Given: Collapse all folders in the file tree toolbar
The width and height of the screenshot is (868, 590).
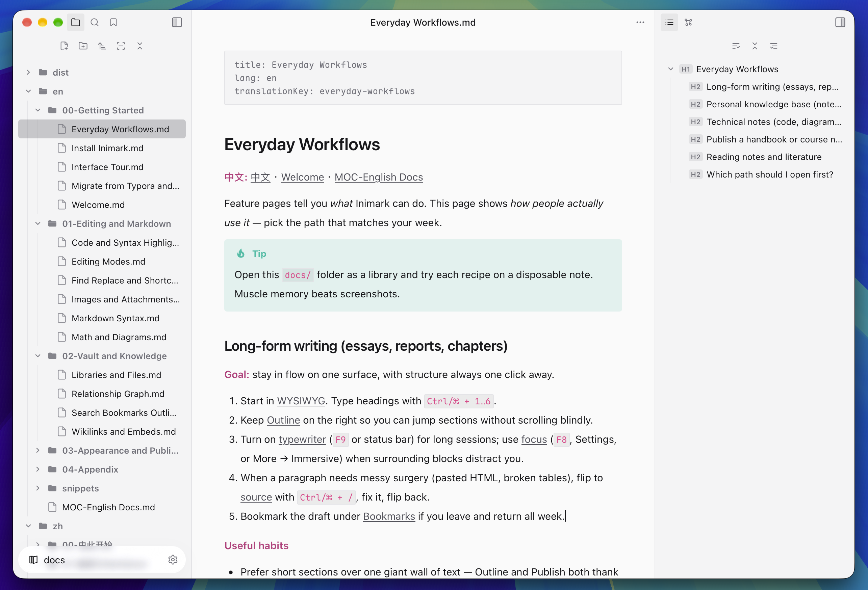Looking at the screenshot, I should click(x=140, y=46).
